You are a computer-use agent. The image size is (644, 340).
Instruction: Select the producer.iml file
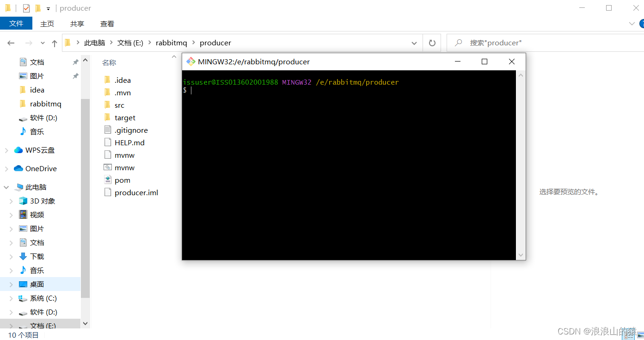point(136,192)
